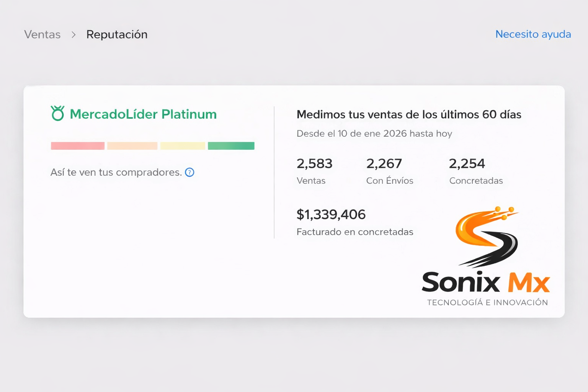Select the Reputación breadcrumb
This screenshot has width=588, height=392.
(117, 34)
